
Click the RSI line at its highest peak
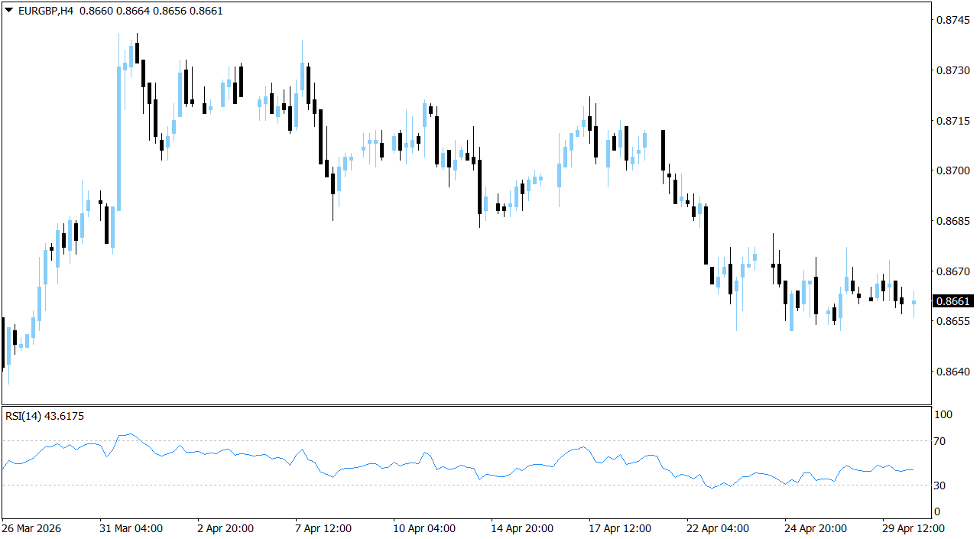[128, 433]
